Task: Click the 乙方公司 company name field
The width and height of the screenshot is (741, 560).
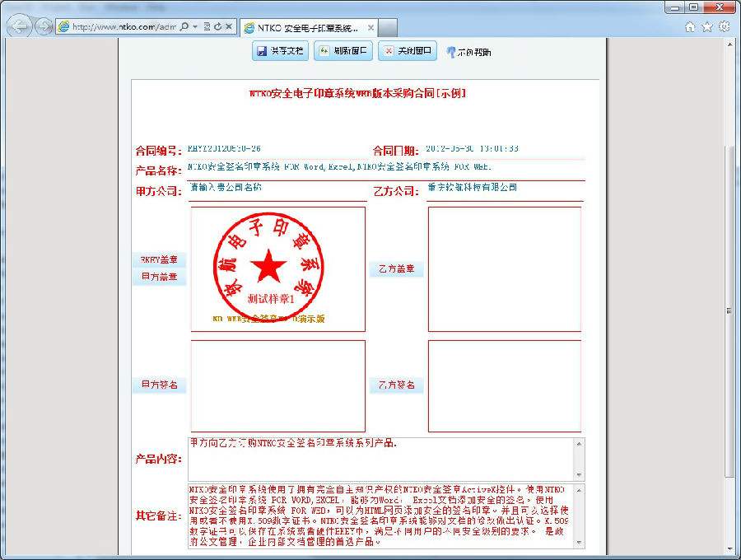Action: (x=505, y=190)
